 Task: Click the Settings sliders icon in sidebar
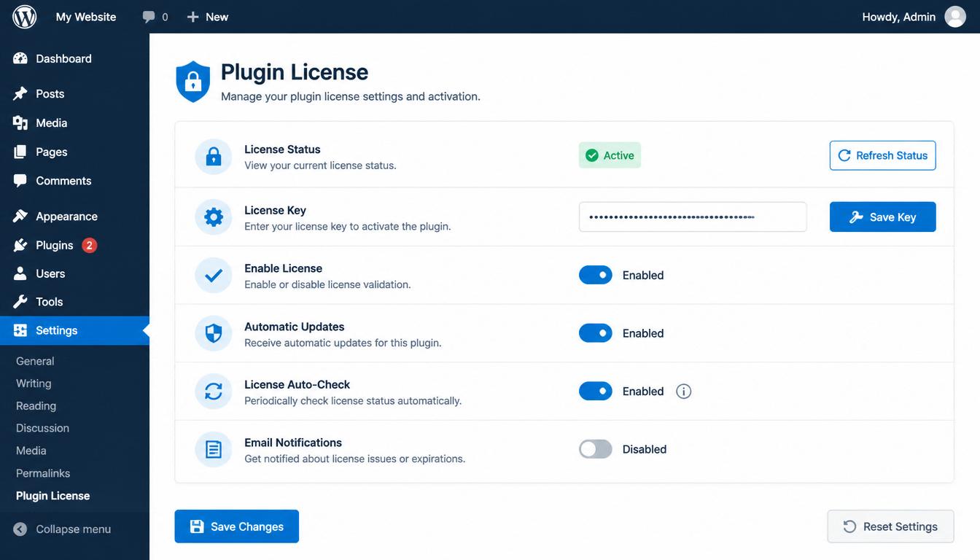point(20,330)
